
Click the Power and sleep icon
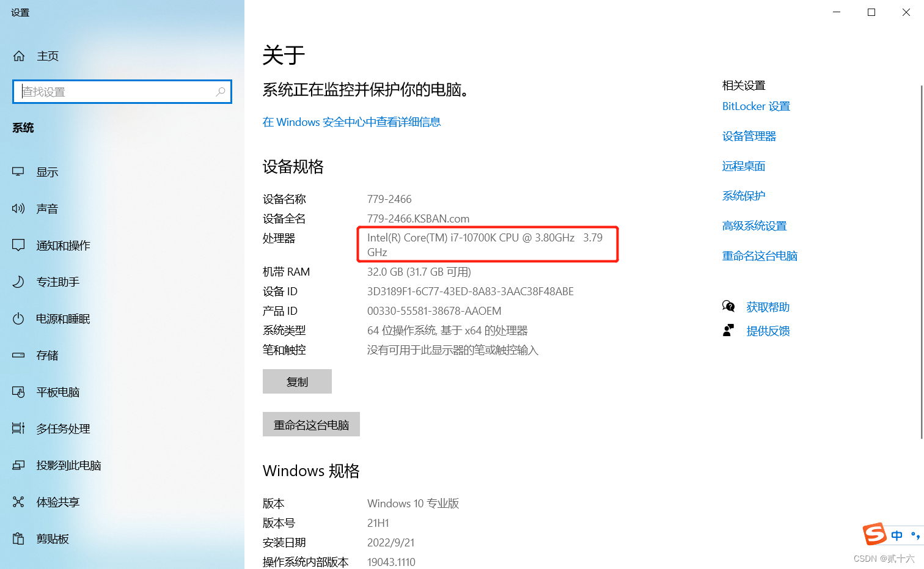(x=18, y=318)
